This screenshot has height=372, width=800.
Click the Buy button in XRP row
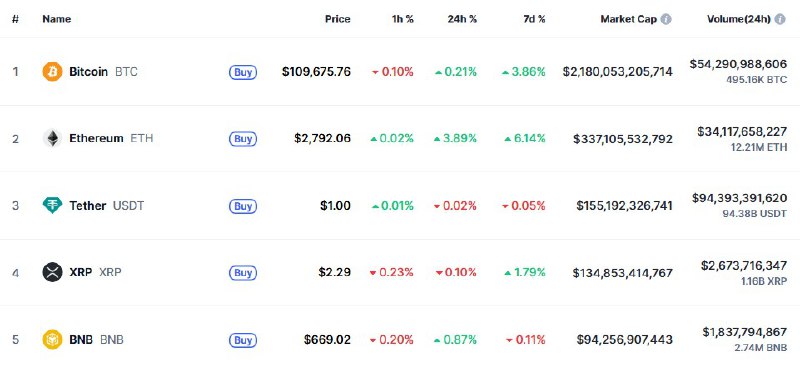tap(243, 273)
